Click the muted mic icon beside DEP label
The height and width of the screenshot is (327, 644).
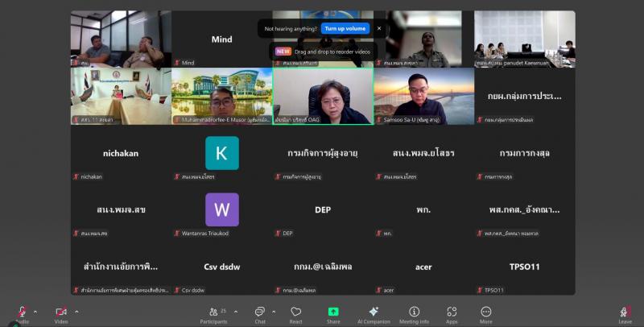pos(278,234)
